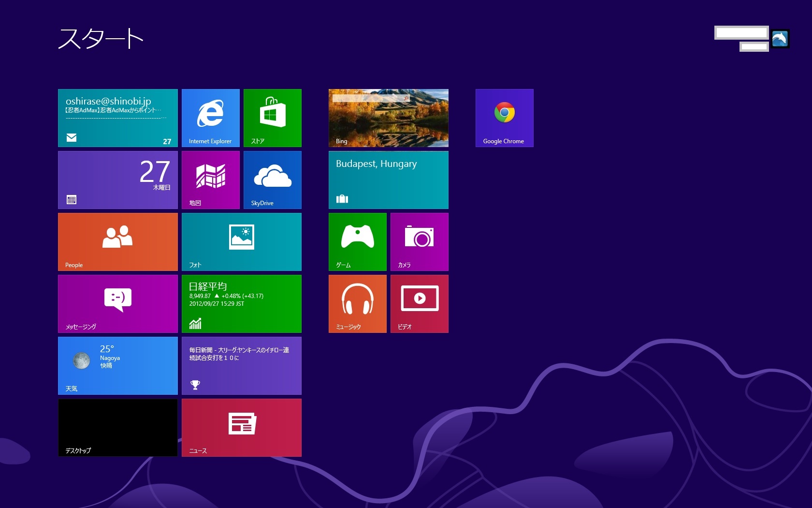This screenshot has width=812, height=508.
Task: Open the Music (ミュージック) tile
Action: [358, 304]
